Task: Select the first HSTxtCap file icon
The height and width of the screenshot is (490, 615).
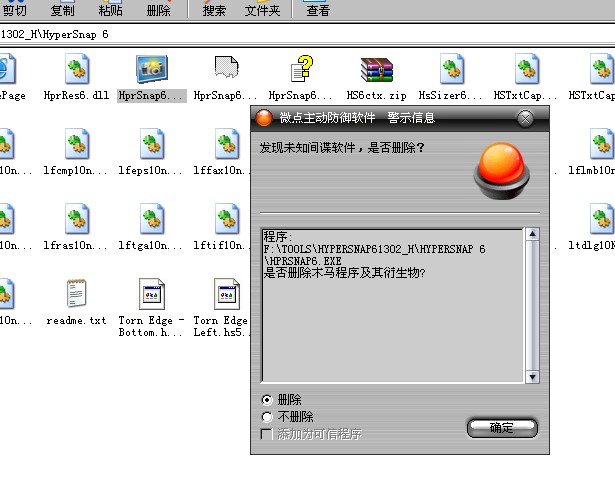Action: (527, 69)
